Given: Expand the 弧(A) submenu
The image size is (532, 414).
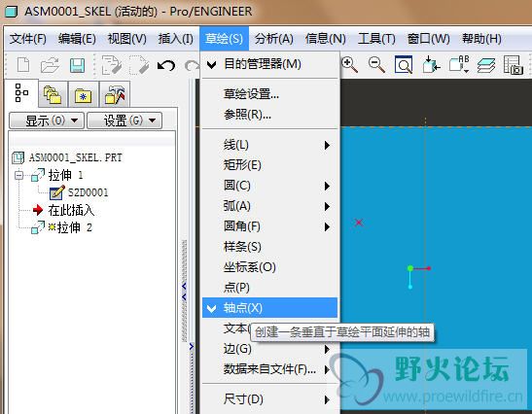Looking at the screenshot, I should point(270,206).
